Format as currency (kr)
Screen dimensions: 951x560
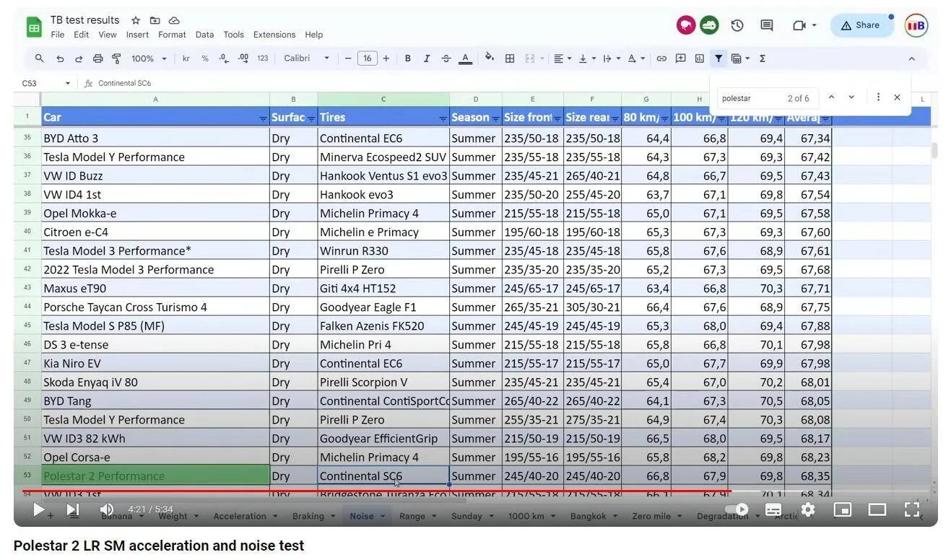point(186,58)
